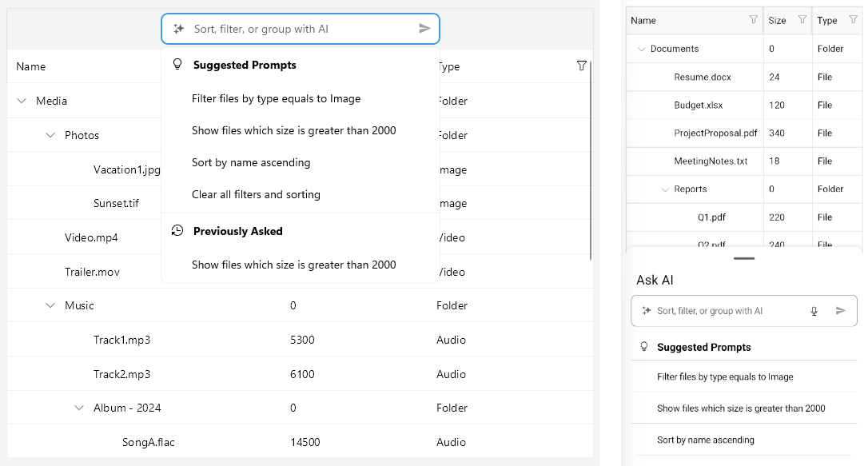
Task: Select the previously asked size greater than 2000 prompt
Action: (293, 265)
